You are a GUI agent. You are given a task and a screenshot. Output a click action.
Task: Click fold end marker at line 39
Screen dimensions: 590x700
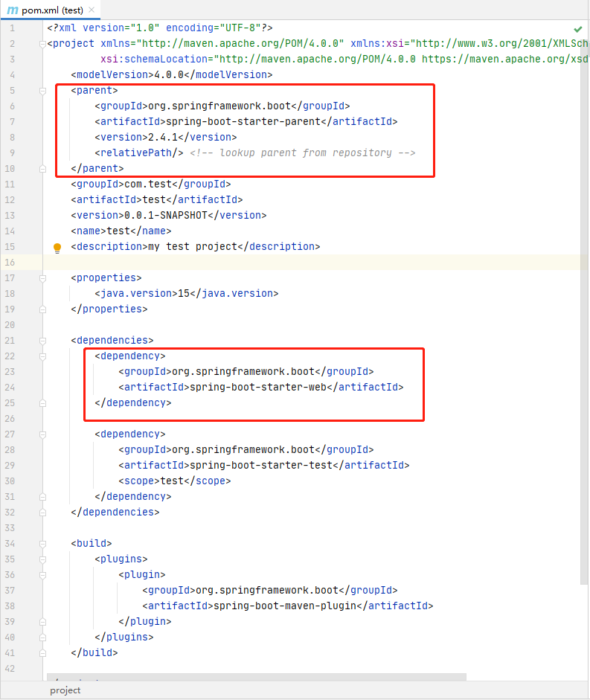(43, 622)
